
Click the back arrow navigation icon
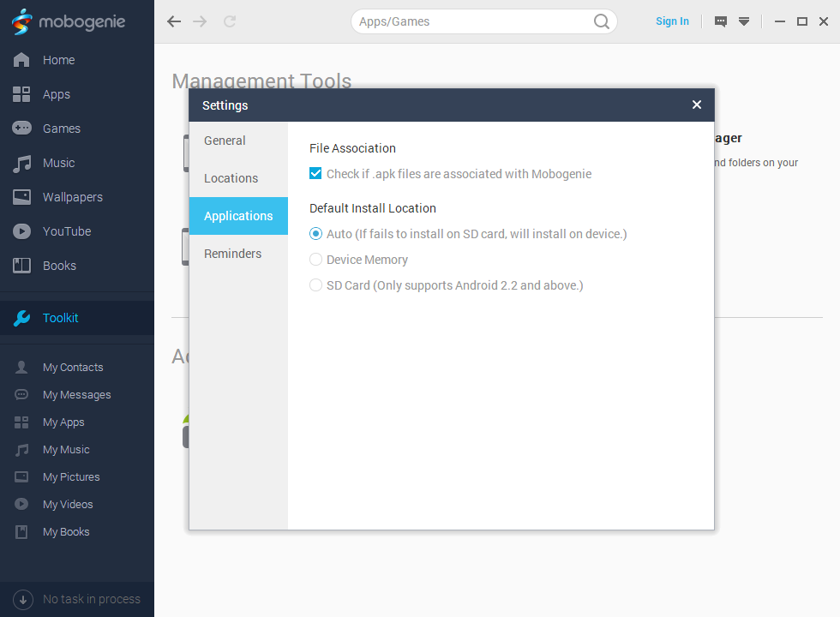[174, 21]
